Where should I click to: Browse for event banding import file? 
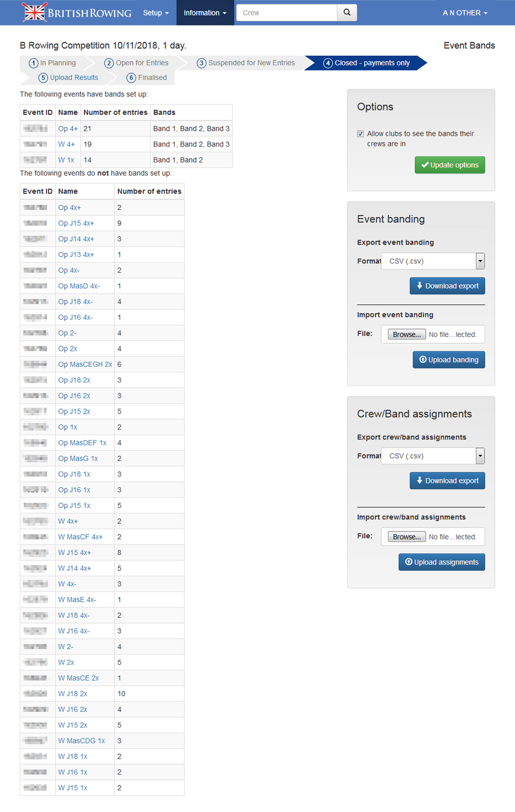click(x=407, y=334)
